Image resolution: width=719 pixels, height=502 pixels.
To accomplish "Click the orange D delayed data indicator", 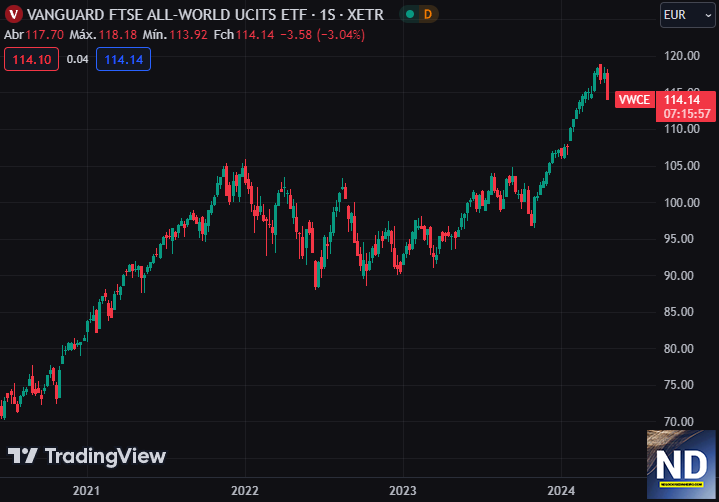I will click(x=428, y=14).
